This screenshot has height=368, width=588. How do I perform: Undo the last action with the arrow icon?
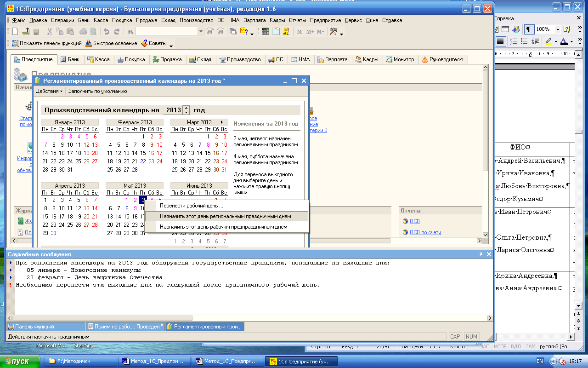click(x=106, y=31)
